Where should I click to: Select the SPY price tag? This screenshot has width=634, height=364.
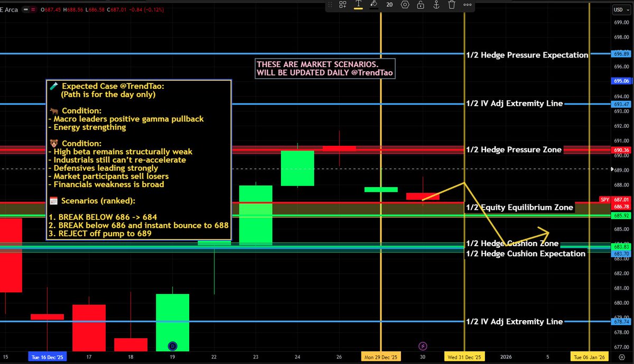pos(604,199)
